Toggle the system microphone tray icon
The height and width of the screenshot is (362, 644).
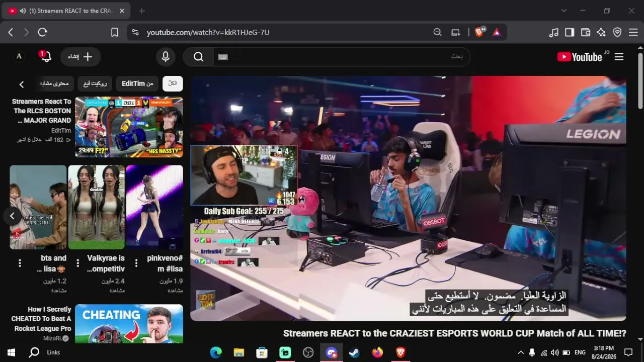[x=532, y=352]
